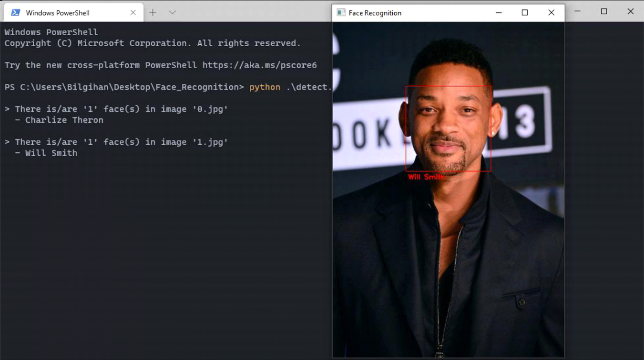Close the Windows PowerShell tab

tap(133, 13)
